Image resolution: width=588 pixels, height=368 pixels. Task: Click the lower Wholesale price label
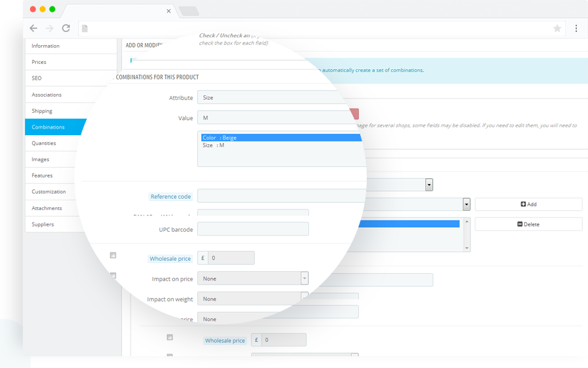[x=225, y=340]
